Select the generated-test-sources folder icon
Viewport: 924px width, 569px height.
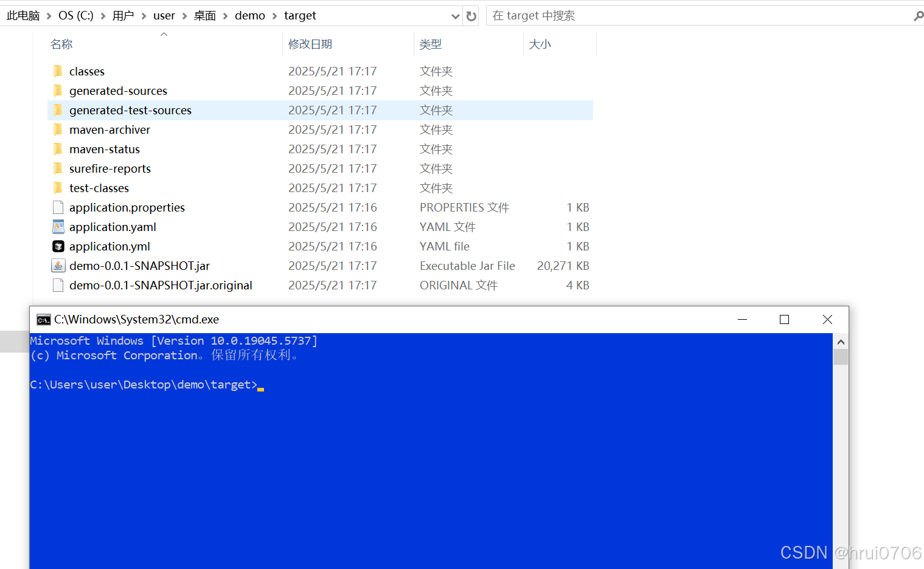click(58, 110)
